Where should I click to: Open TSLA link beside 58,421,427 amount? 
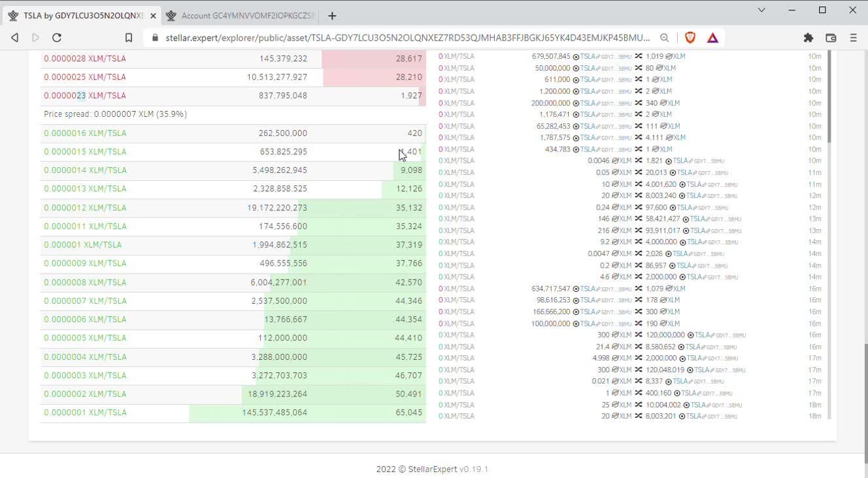[x=697, y=219]
